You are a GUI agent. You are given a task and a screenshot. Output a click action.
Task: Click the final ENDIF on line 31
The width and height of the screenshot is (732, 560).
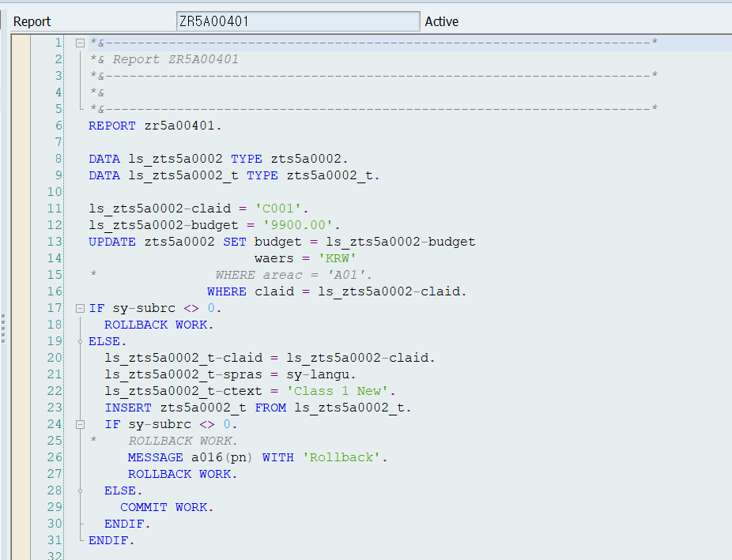[108, 540]
